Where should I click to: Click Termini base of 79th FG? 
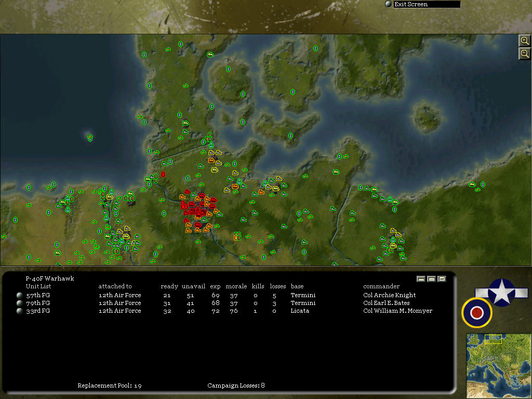click(303, 303)
